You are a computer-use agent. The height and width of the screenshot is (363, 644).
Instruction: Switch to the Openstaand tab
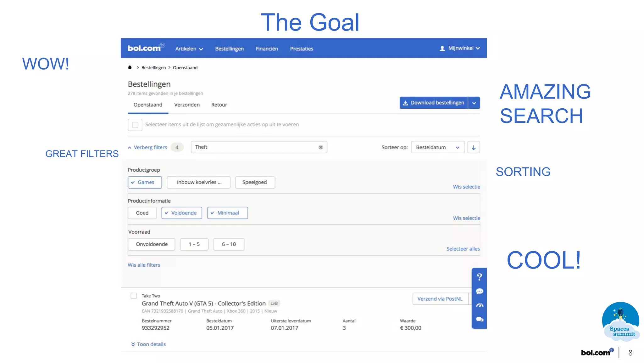click(148, 105)
